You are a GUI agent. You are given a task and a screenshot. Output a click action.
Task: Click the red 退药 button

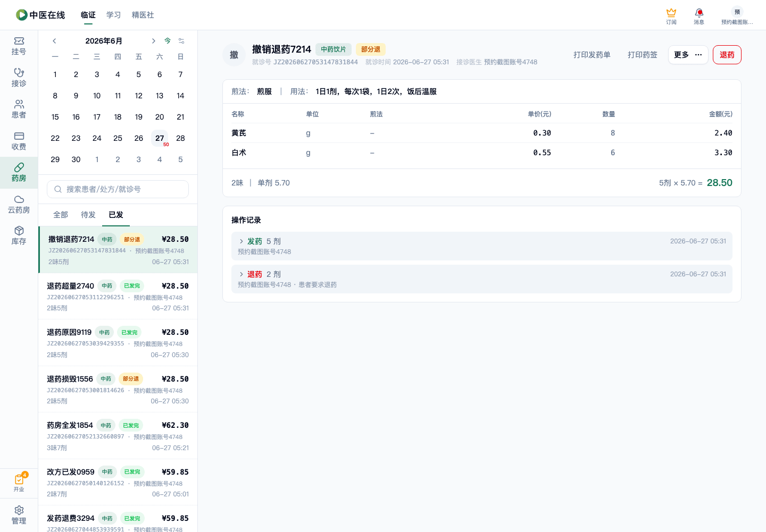(x=727, y=55)
